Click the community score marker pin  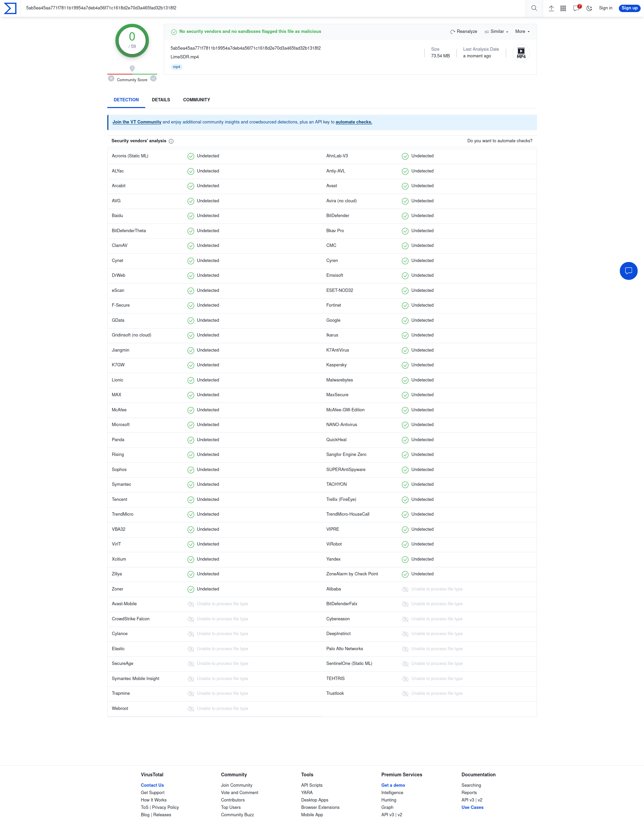[x=132, y=68]
